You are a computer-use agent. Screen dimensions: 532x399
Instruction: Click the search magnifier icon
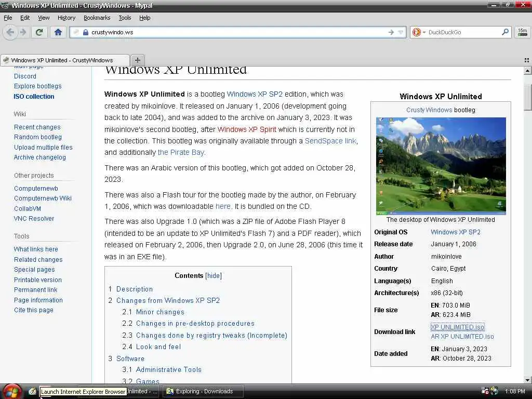[x=505, y=32]
